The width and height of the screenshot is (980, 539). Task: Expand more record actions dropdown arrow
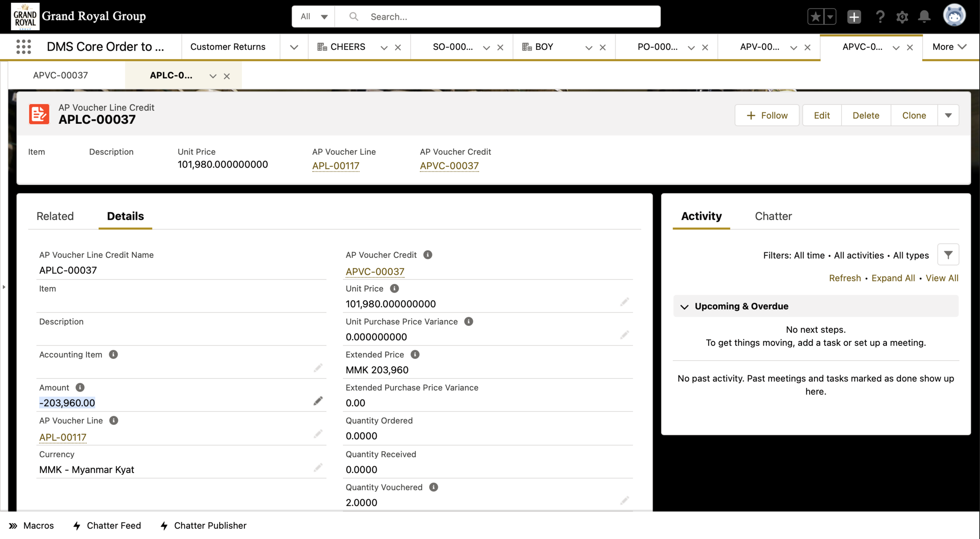[948, 115]
